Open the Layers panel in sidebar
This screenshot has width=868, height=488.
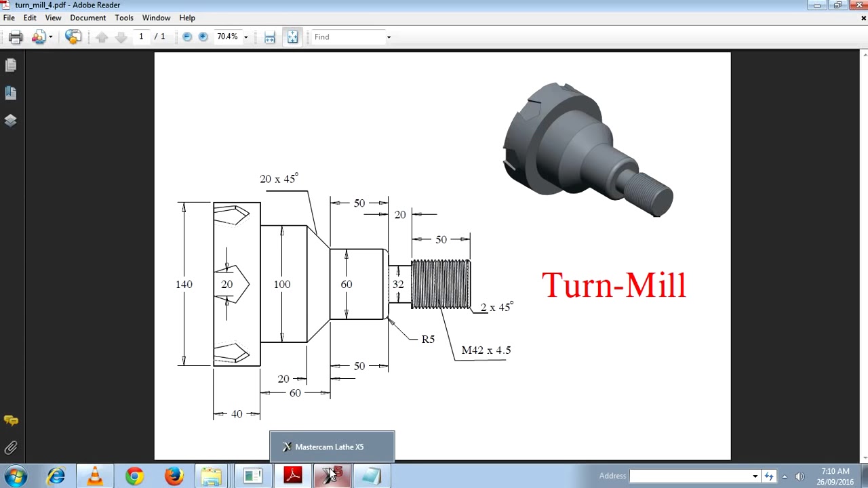[x=11, y=121]
